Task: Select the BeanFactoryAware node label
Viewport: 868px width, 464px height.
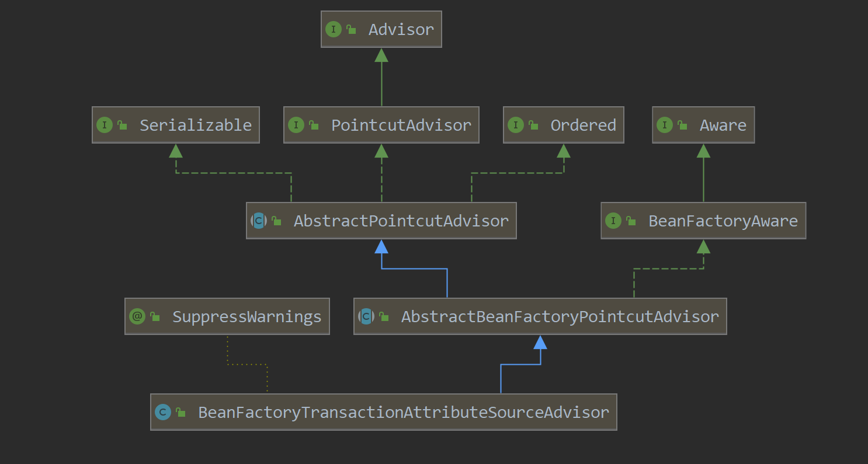Action: [723, 221]
